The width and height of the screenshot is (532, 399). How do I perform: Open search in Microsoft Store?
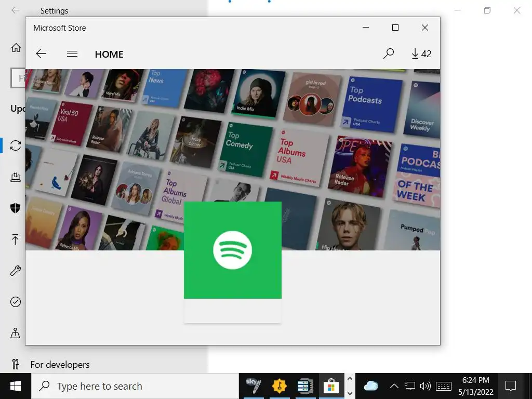(x=389, y=54)
